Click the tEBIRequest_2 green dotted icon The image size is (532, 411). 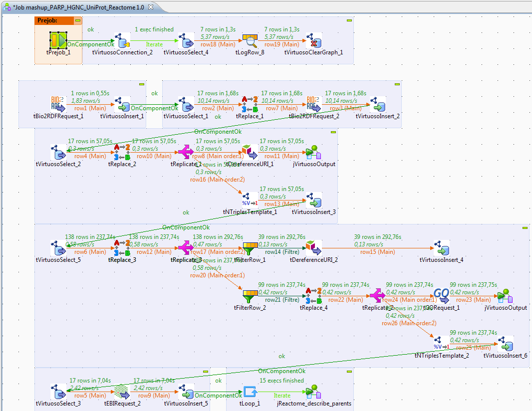point(122,392)
